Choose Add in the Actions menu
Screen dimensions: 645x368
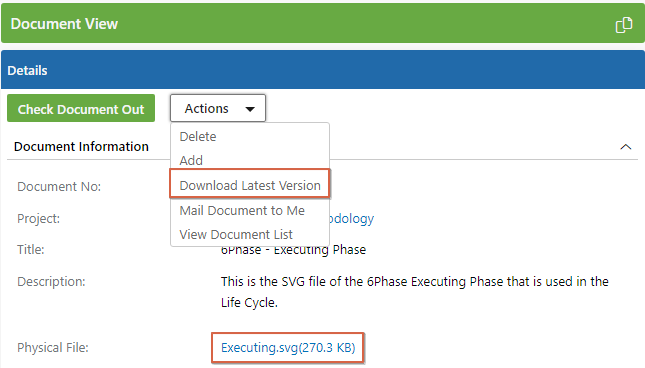pyautogui.click(x=191, y=160)
